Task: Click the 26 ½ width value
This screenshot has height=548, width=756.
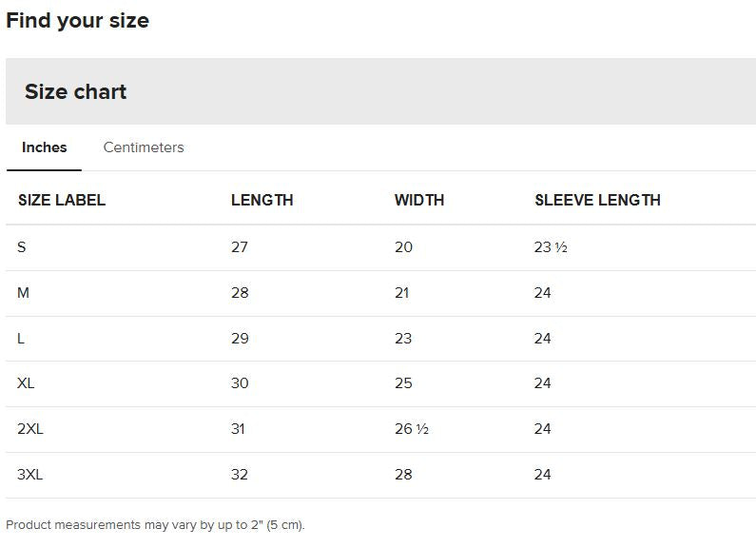Action: pyautogui.click(x=412, y=429)
